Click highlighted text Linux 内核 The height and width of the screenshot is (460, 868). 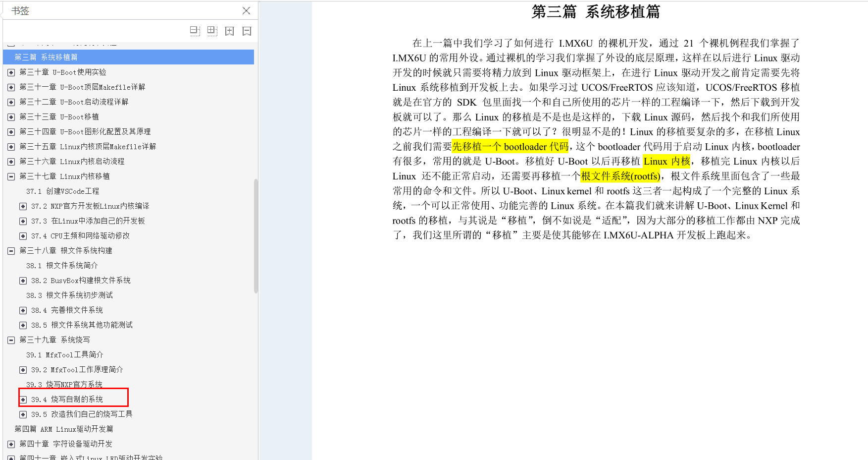click(666, 161)
